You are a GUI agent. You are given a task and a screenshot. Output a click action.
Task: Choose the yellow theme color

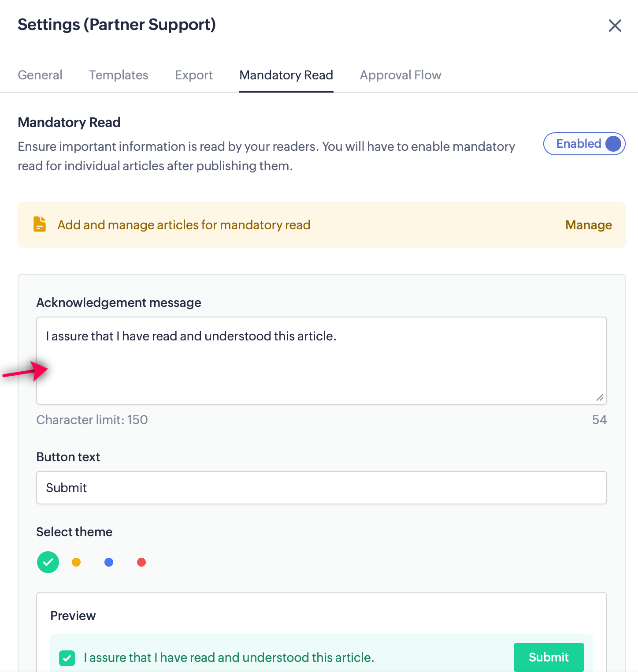pos(76,562)
